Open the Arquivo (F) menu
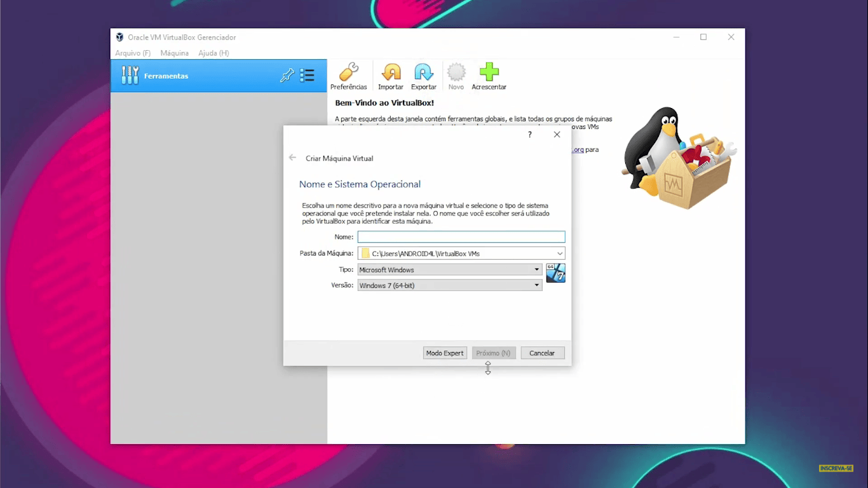The height and width of the screenshot is (488, 868). pos(133,53)
